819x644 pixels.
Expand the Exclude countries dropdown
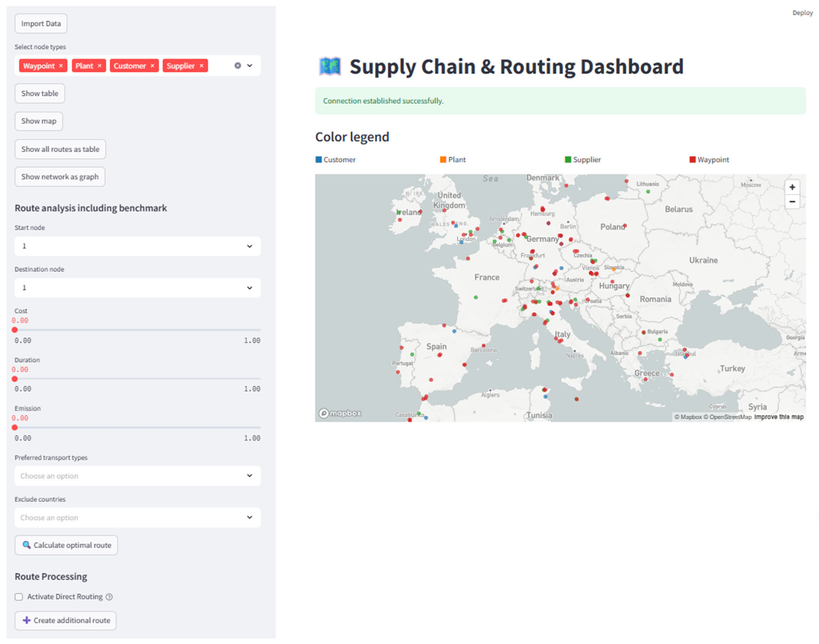(x=137, y=518)
